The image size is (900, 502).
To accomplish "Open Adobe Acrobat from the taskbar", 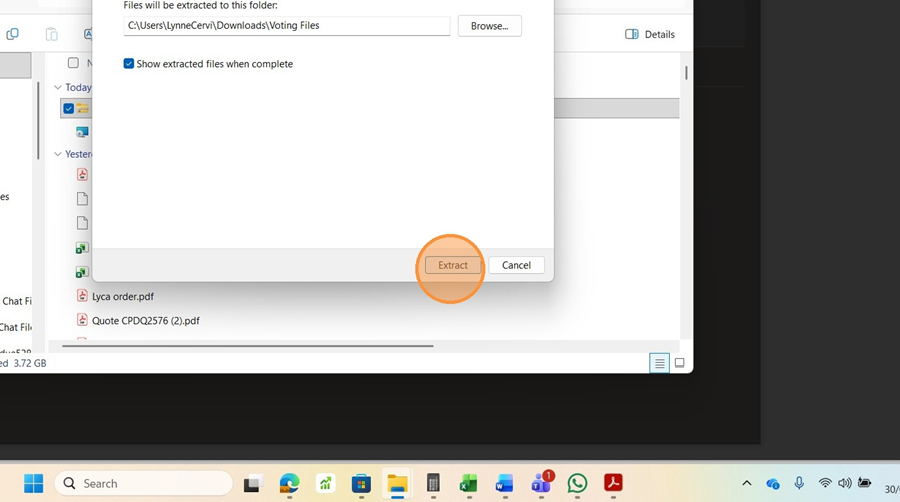I will tap(613, 484).
